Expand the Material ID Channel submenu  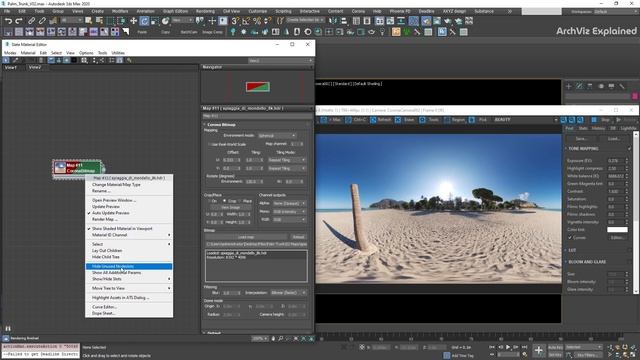[x=129, y=235]
